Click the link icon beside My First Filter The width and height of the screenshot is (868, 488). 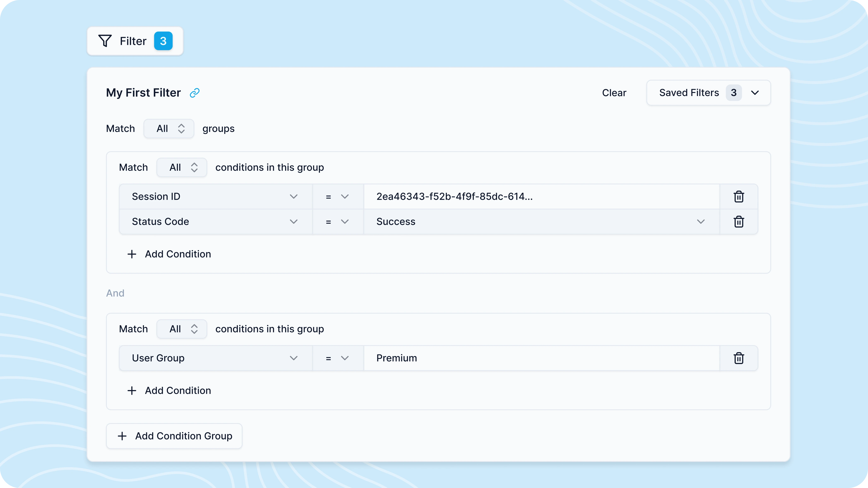click(194, 93)
